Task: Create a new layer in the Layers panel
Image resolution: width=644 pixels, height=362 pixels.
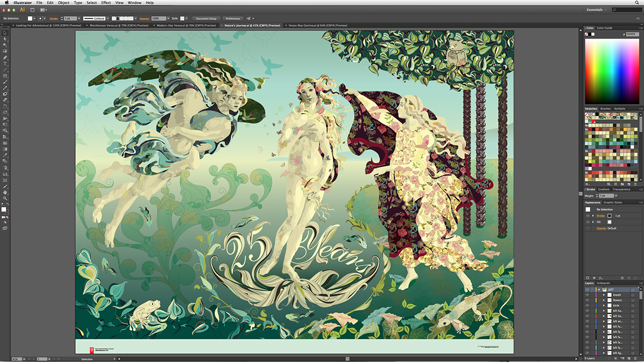Action: (x=629, y=358)
